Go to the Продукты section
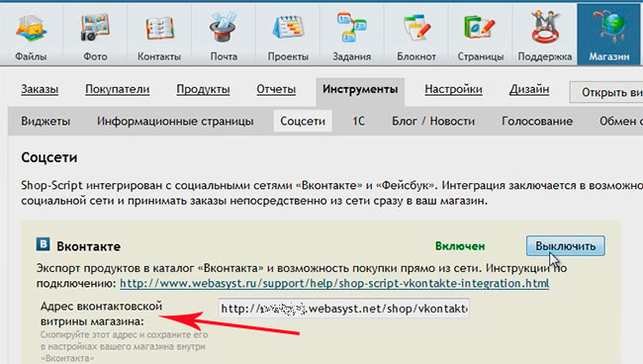The height and width of the screenshot is (364, 643). click(203, 89)
